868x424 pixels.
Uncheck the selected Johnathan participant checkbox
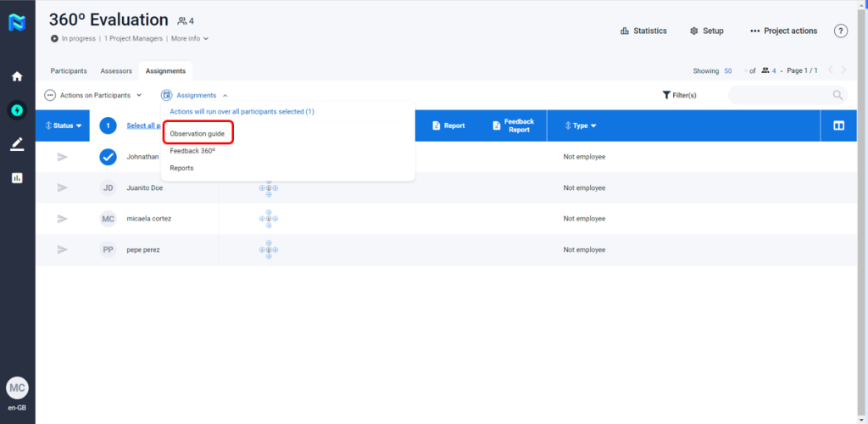(x=108, y=157)
